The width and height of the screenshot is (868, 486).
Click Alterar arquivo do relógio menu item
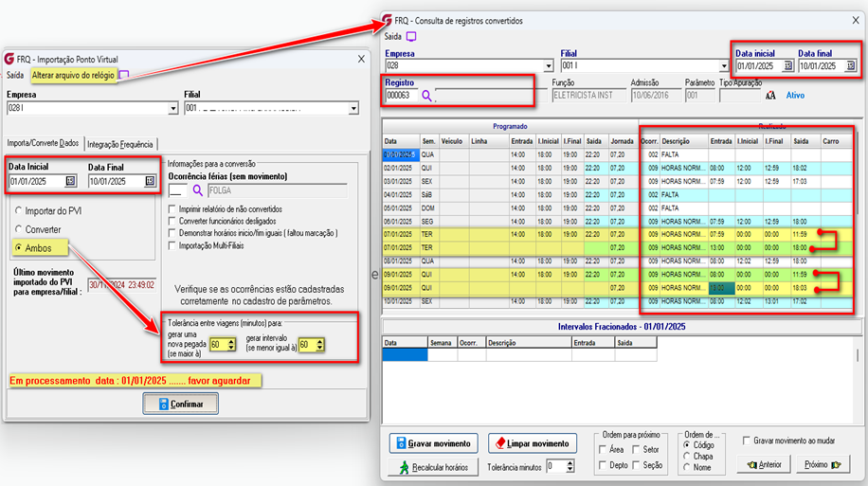[x=73, y=75]
